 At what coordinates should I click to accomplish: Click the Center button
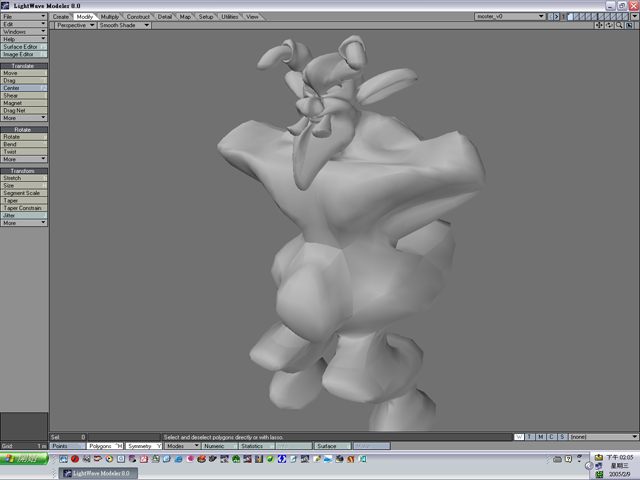coord(24,88)
